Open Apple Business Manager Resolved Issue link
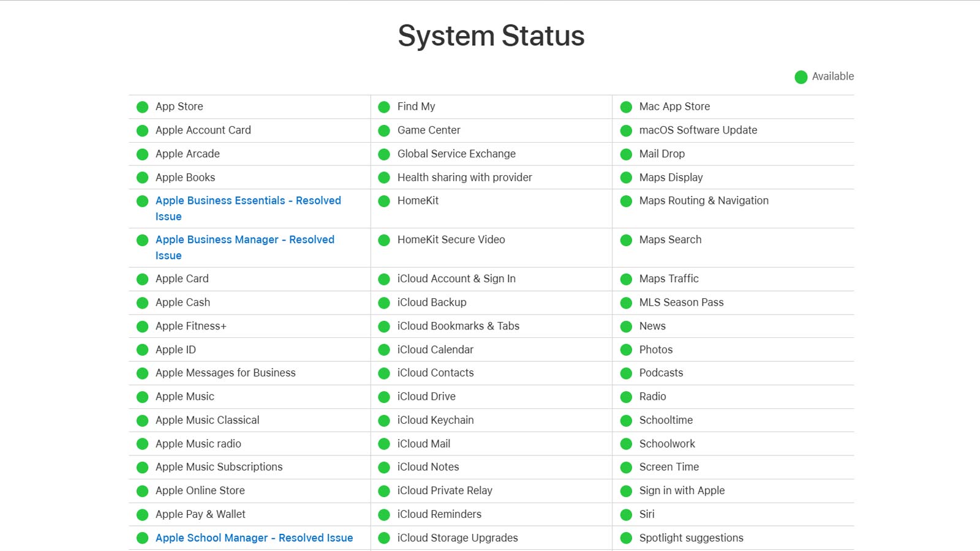The image size is (980, 551). pos(245,247)
